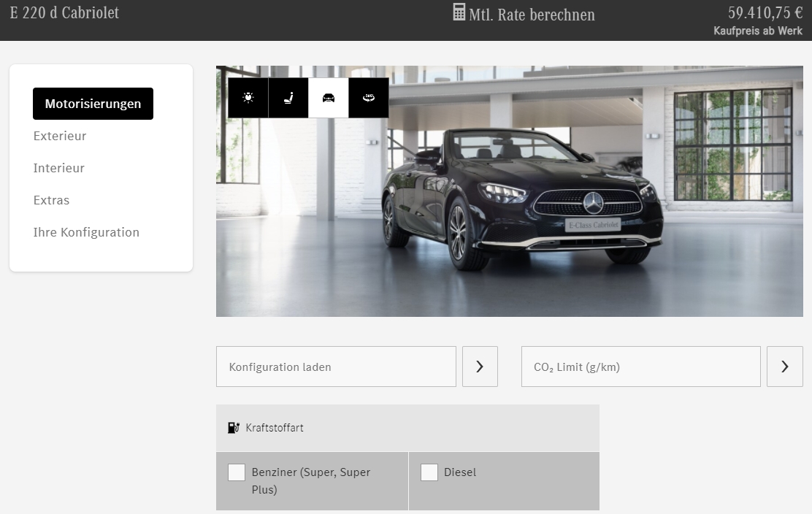
Task: Submit Konfiguration laden arrow button
Action: 480,367
